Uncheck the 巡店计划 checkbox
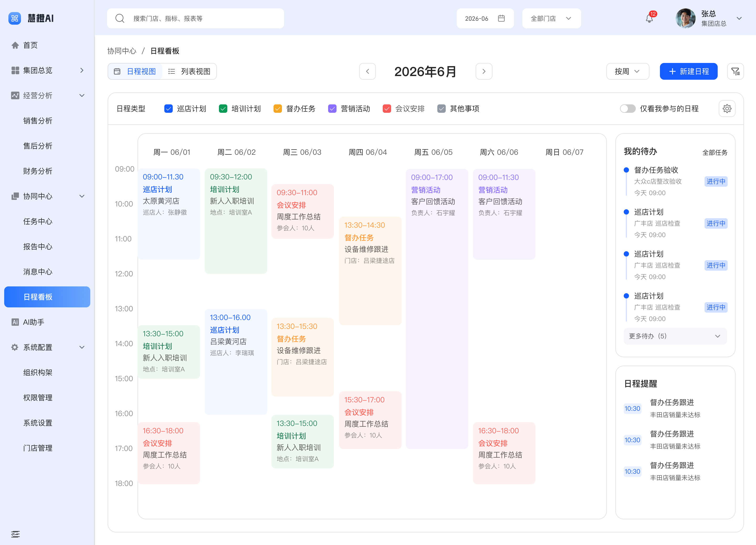The height and width of the screenshot is (545, 756). [x=168, y=109]
